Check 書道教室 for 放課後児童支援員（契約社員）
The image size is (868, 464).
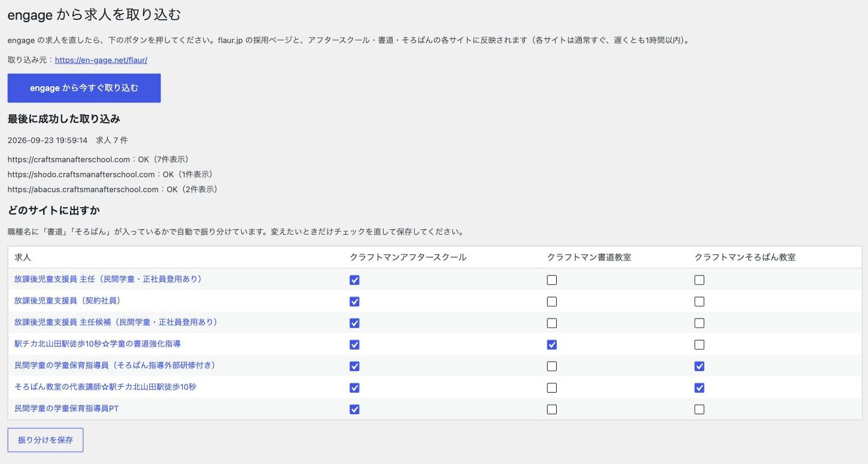coord(552,302)
